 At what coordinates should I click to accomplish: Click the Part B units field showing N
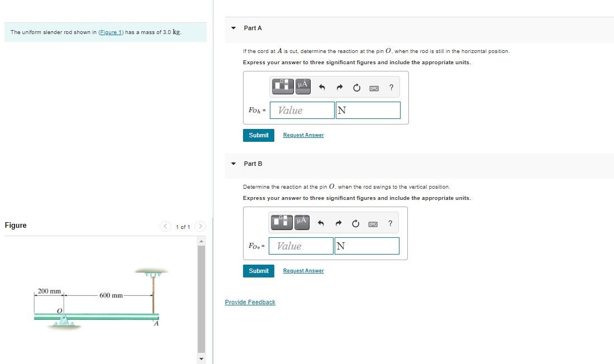point(367,246)
